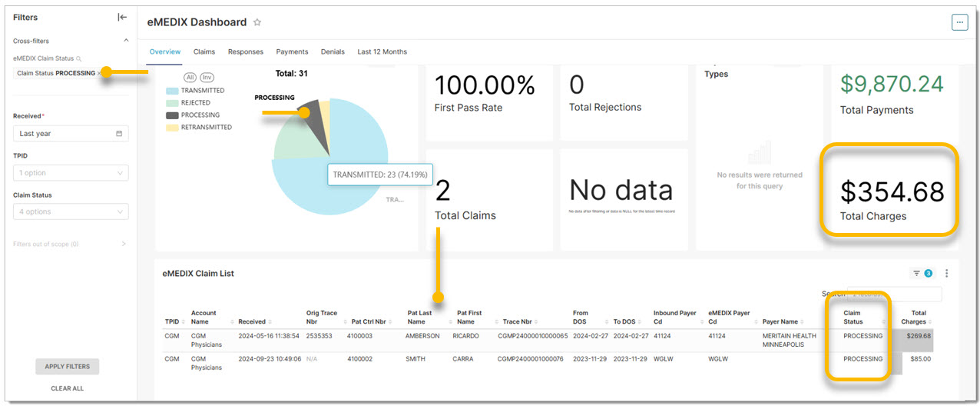Click received date 2024-05-16 11:38:54

click(268, 336)
